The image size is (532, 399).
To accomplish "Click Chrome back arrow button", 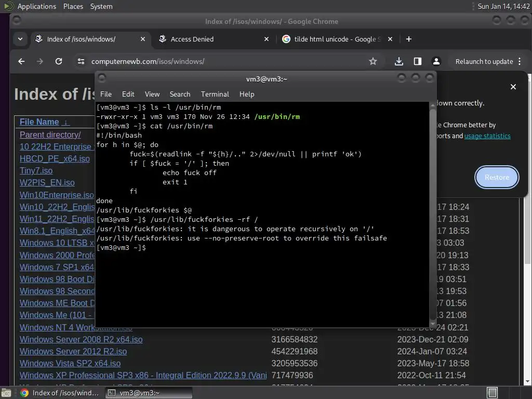I will [x=21, y=61].
